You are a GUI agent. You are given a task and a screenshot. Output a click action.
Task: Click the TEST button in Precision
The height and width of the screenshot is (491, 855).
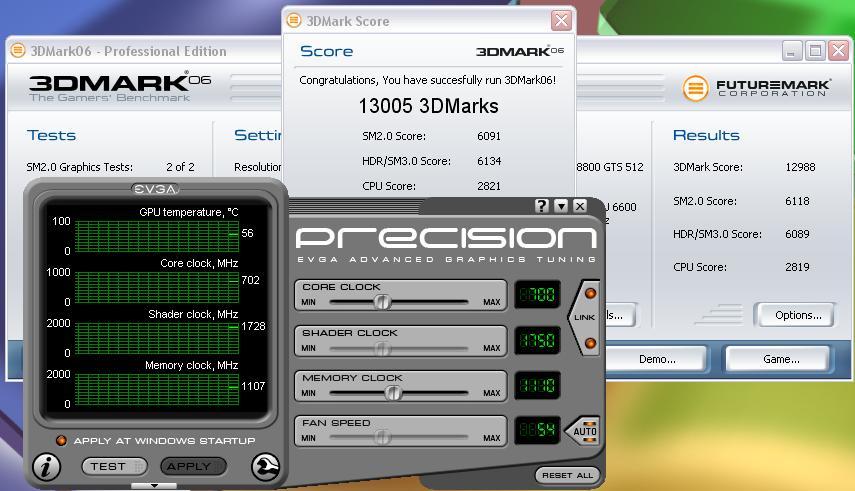point(114,466)
